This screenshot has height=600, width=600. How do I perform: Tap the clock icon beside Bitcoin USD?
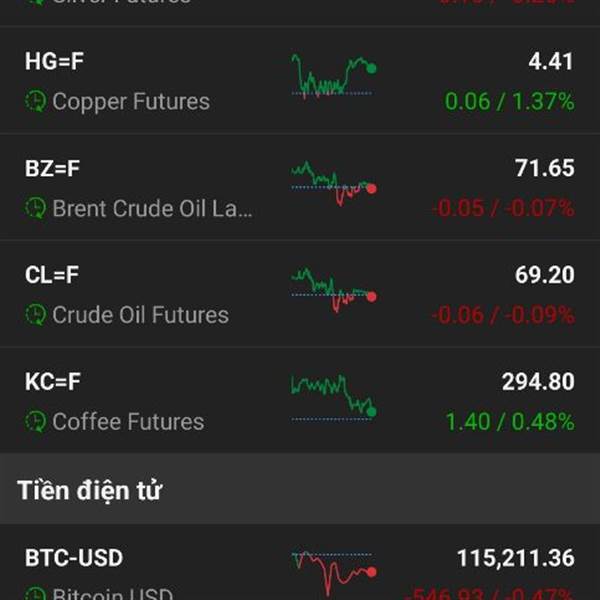pyautogui.click(x=36, y=593)
